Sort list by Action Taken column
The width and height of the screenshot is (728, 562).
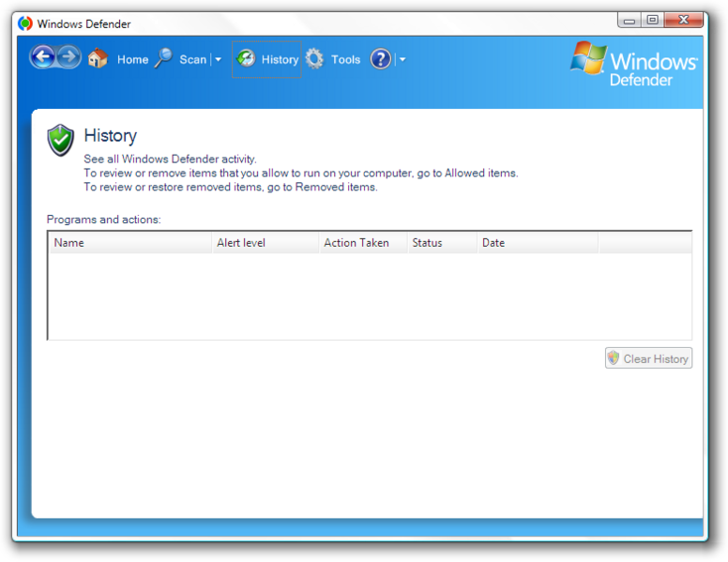click(363, 242)
